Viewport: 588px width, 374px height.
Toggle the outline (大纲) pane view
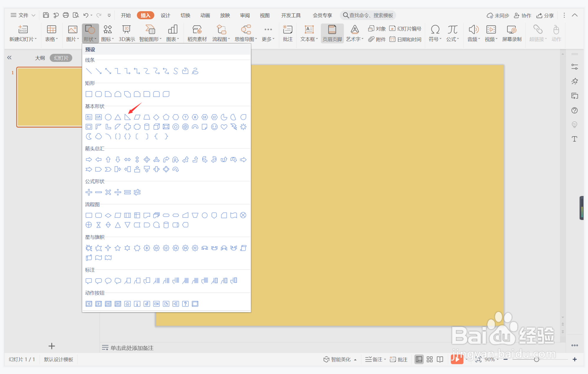click(x=40, y=58)
